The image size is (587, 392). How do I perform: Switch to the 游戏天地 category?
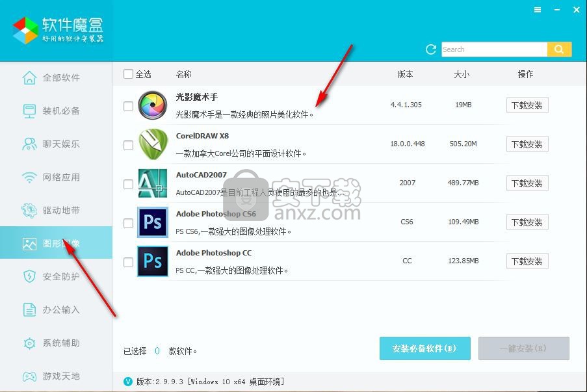click(56, 376)
